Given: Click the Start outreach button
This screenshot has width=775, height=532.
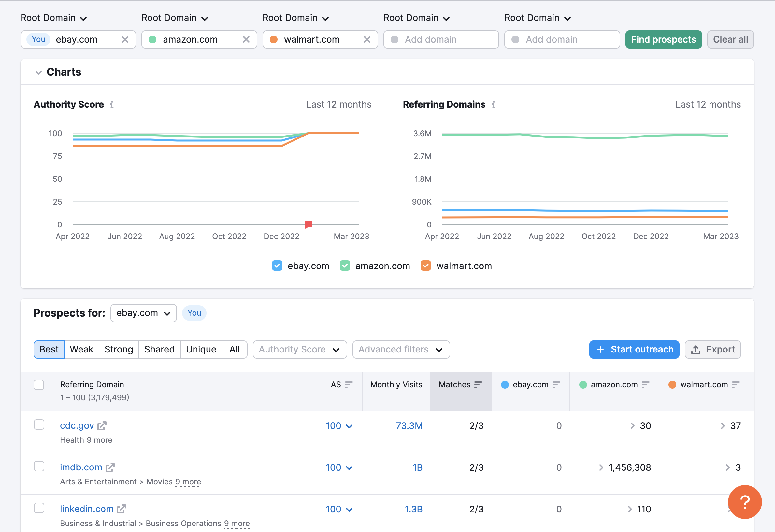Looking at the screenshot, I should coord(634,349).
